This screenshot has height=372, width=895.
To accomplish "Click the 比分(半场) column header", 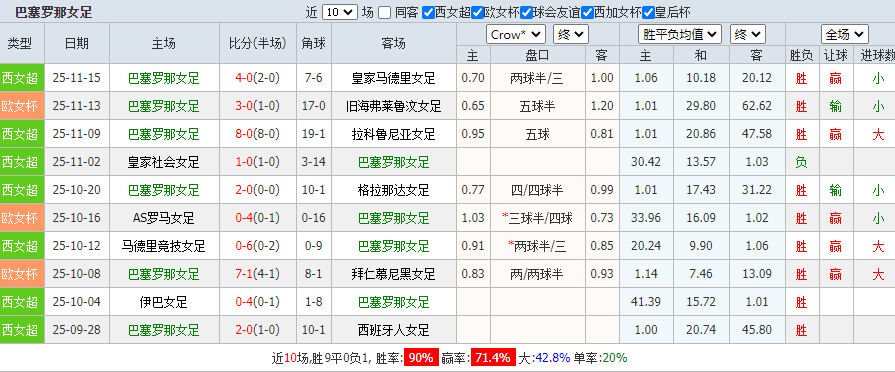I will coord(257,44).
